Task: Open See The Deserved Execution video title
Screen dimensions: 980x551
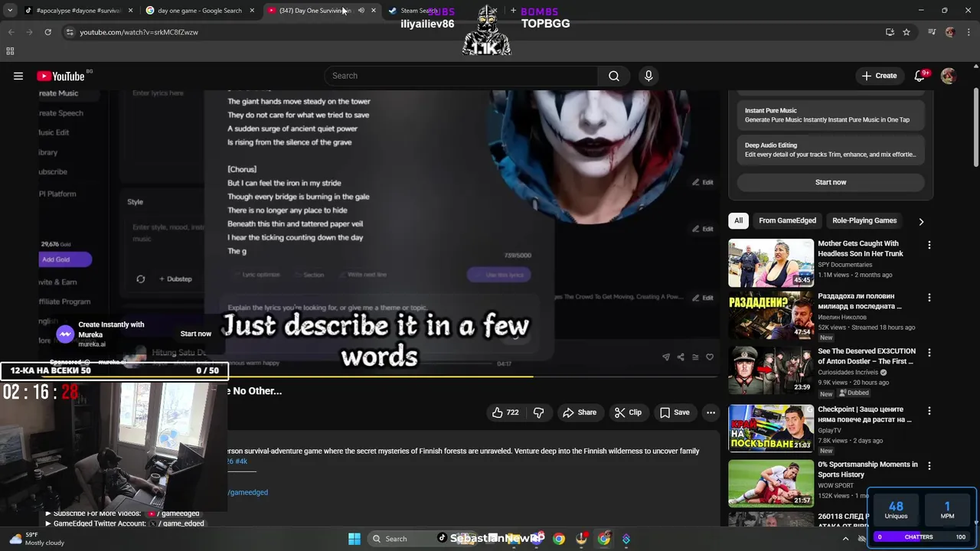Action: 867,357
